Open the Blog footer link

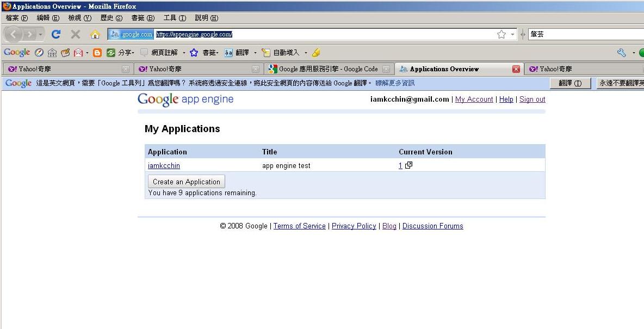(389, 226)
